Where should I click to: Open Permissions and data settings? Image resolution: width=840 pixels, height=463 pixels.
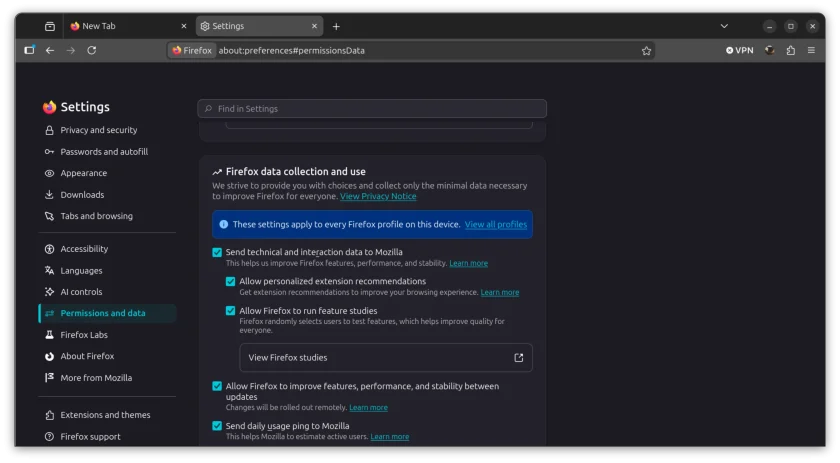(x=107, y=313)
